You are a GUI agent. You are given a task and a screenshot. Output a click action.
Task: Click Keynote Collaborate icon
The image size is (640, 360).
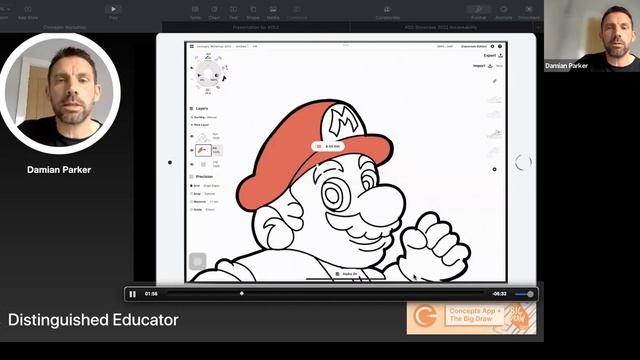[x=387, y=9]
